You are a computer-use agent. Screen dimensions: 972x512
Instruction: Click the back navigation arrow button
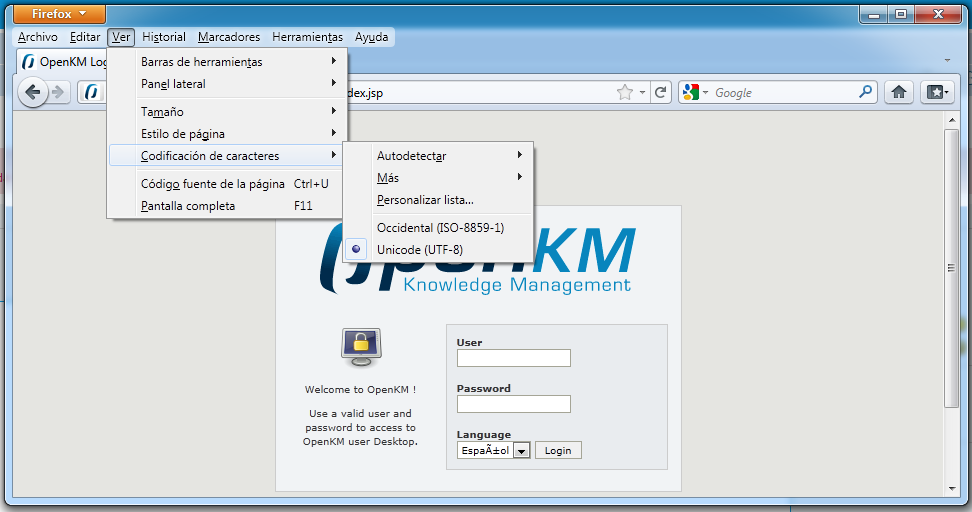[33, 93]
